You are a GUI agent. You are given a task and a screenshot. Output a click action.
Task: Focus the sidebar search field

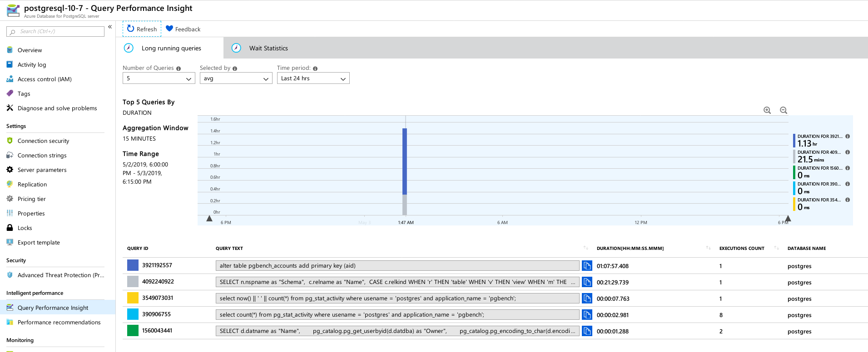(55, 31)
